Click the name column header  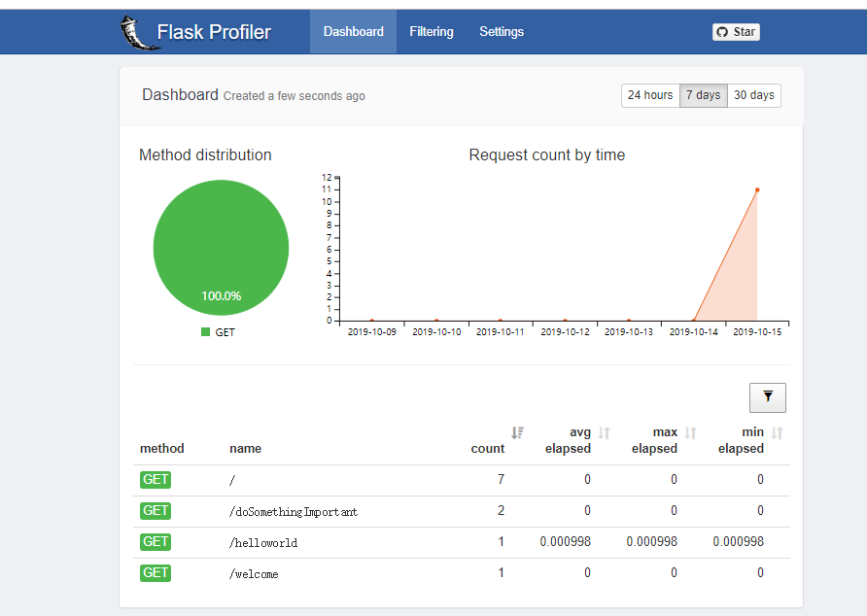click(246, 449)
